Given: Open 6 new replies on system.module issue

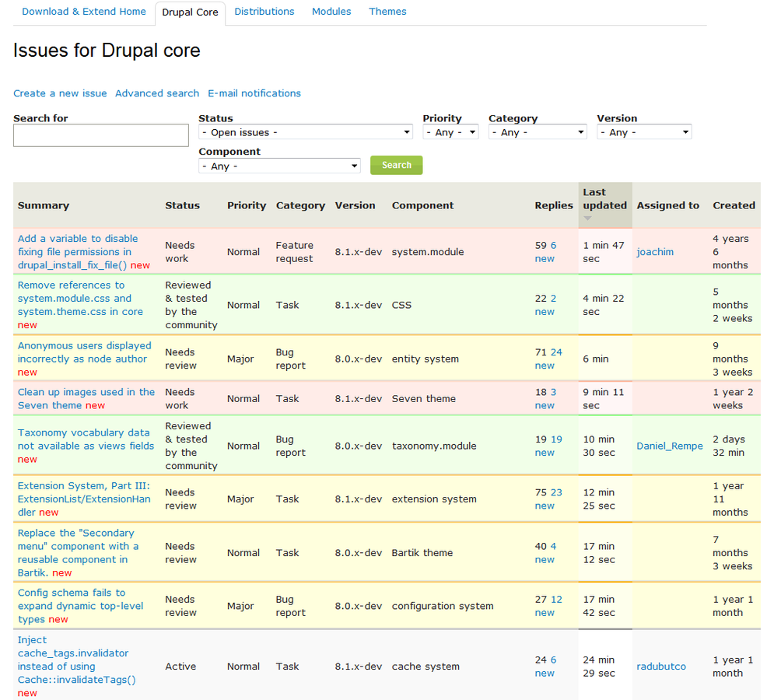Looking at the screenshot, I should (546, 252).
